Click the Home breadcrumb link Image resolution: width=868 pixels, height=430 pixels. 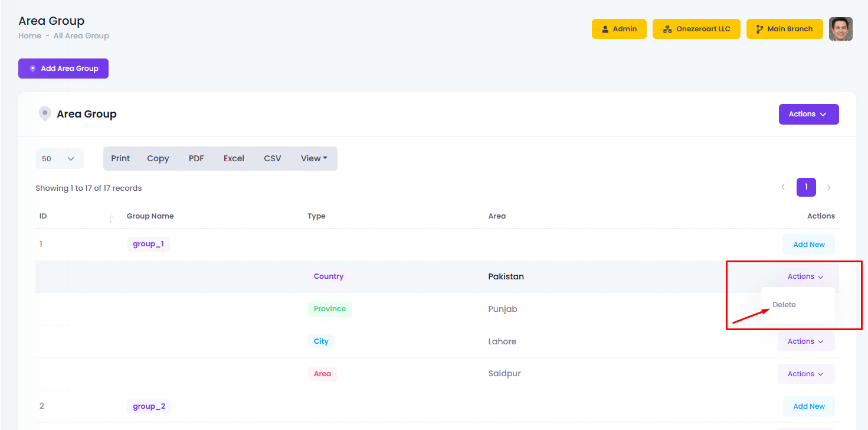[30, 36]
